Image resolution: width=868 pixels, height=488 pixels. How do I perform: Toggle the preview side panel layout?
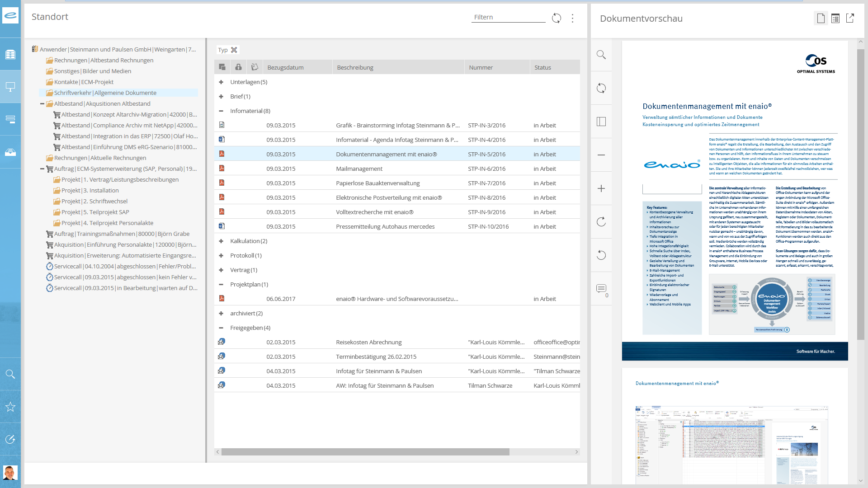(601, 122)
